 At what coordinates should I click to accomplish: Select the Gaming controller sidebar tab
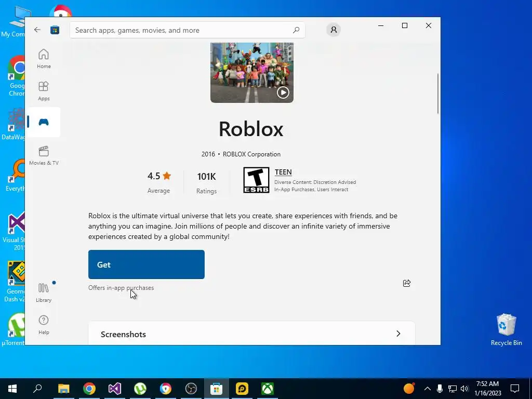pos(44,122)
